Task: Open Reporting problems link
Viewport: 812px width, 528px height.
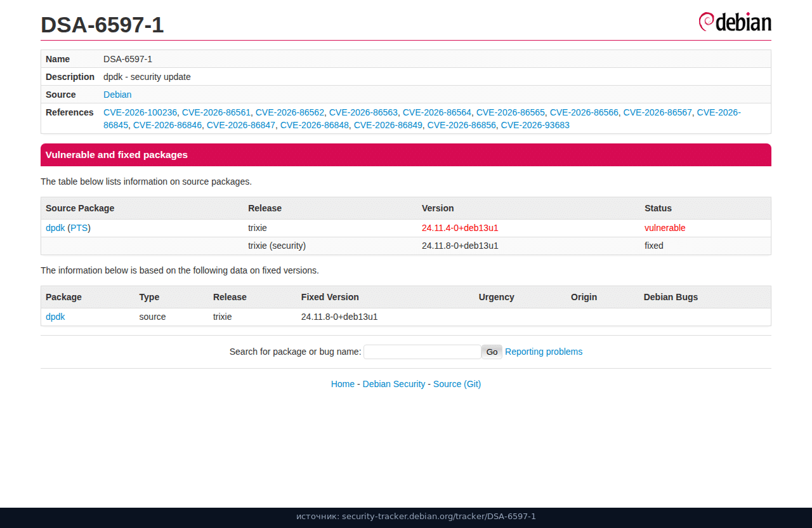Action: (544, 352)
